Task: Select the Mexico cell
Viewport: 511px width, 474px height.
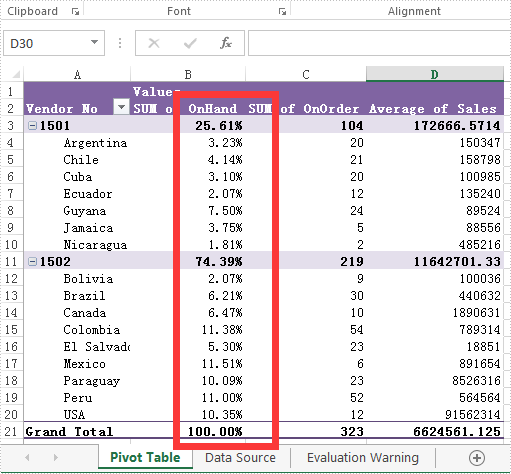Action: [77, 364]
